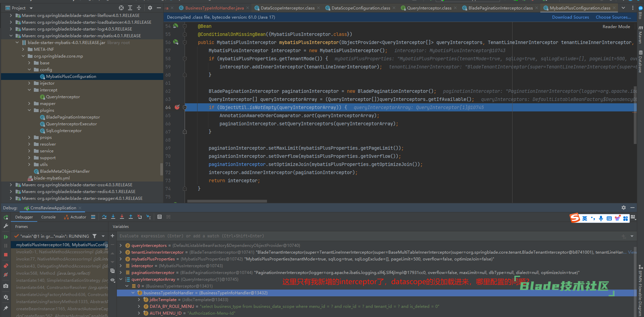Image resolution: width=644 pixels, height=317 pixels.
Task: Stop the debug session with red square
Action: pyautogui.click(x=6, y=255)
